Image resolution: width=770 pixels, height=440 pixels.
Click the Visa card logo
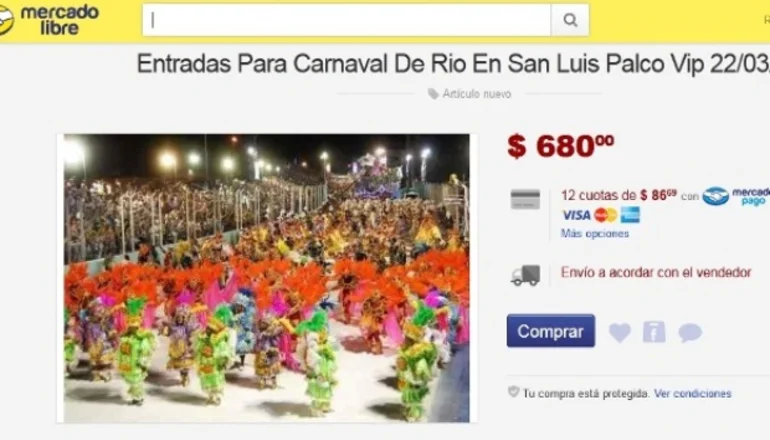577,215
